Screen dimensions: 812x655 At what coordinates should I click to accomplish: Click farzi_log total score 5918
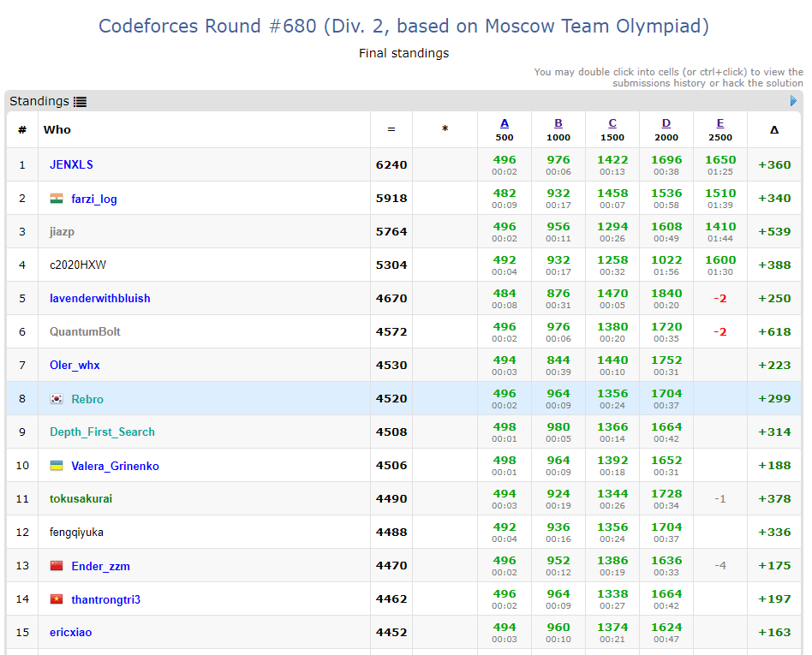click(x=391, y=199)
